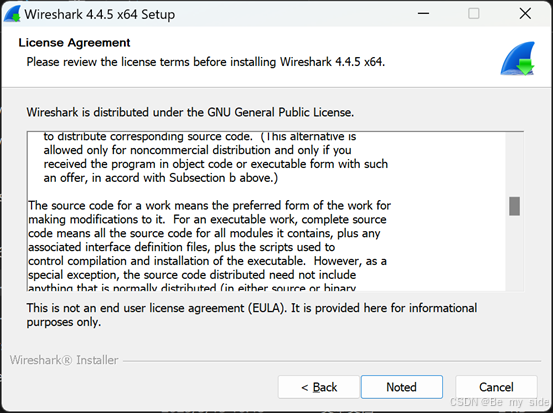Click the license text scrollbar thumb
The image size is (553, 413).
click(x=515, y=206)
